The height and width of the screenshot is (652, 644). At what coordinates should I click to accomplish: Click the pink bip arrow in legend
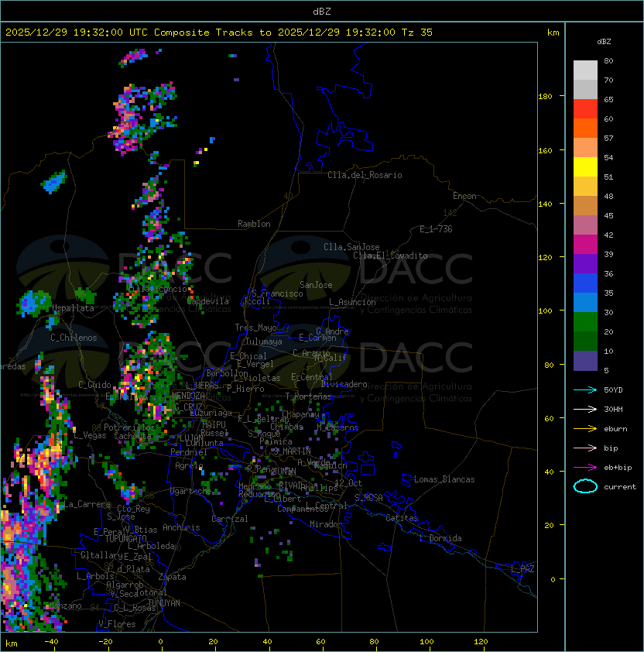pos(585,448)
